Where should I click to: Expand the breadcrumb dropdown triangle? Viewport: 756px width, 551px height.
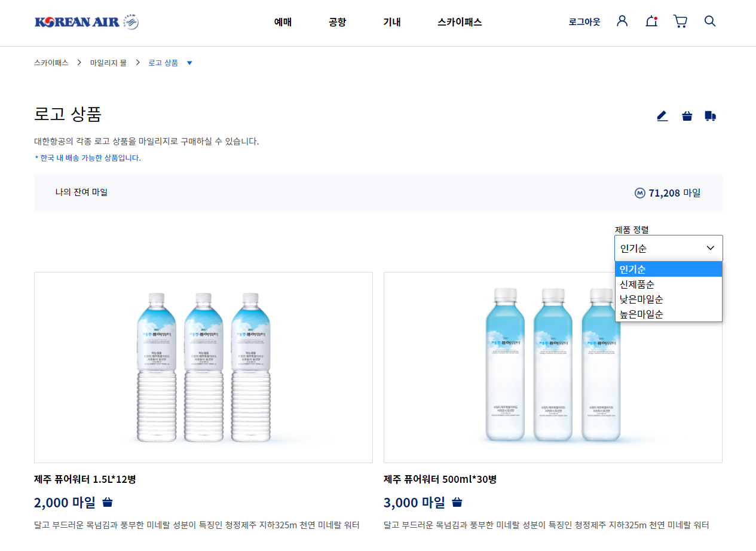189,63
